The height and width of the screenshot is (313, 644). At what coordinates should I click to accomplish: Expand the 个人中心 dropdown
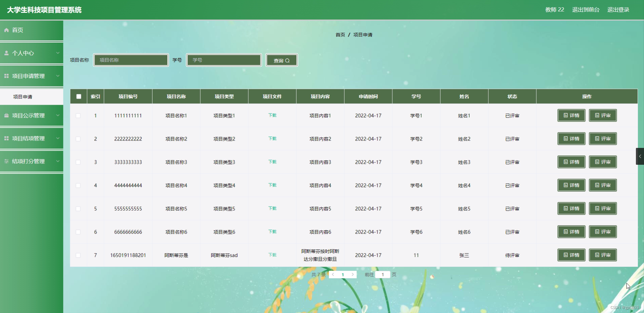(58, 53)
